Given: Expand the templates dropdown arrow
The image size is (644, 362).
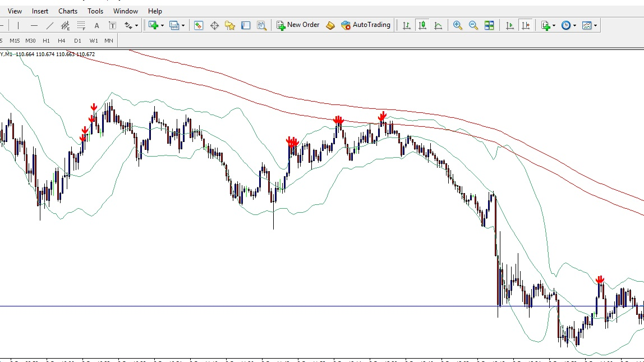Looking at the screenshot, I should point(595,25).
